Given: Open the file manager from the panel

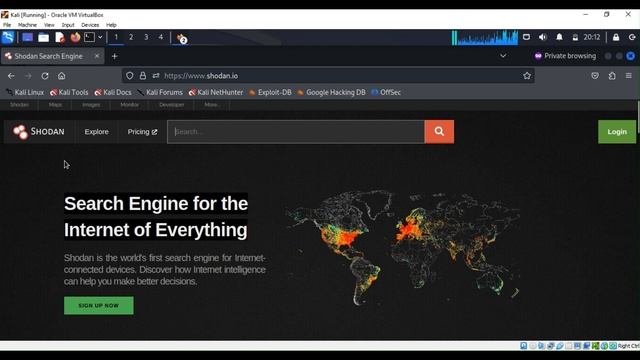Looking at the screenshot, I should click(x=43, y=38).
